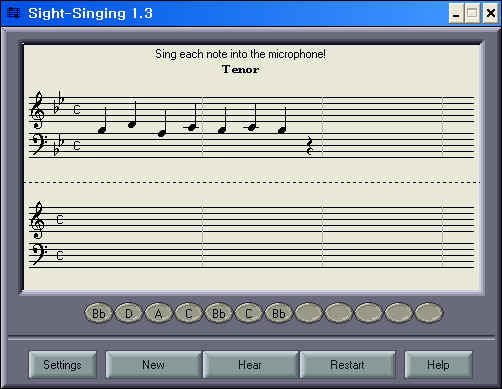Screen dimensions: 502x389
Task: Play the melody with Hear button
Action: point(250,364)
